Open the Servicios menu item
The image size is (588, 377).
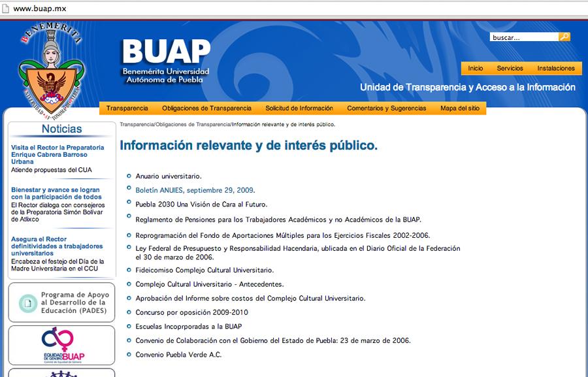coord(510,68)
